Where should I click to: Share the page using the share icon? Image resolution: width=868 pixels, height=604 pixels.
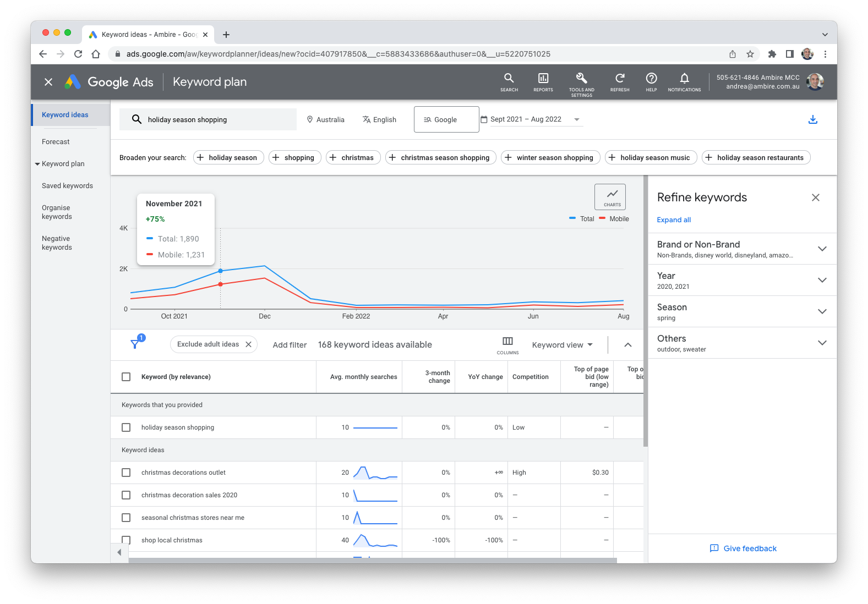[x=733, y=54]
